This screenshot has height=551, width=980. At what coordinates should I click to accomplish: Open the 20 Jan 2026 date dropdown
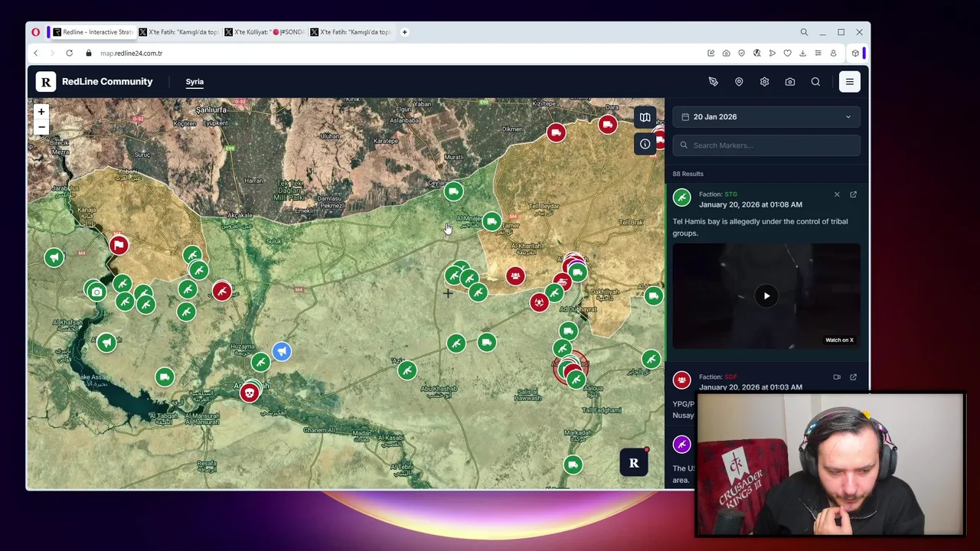click(766, 117)
